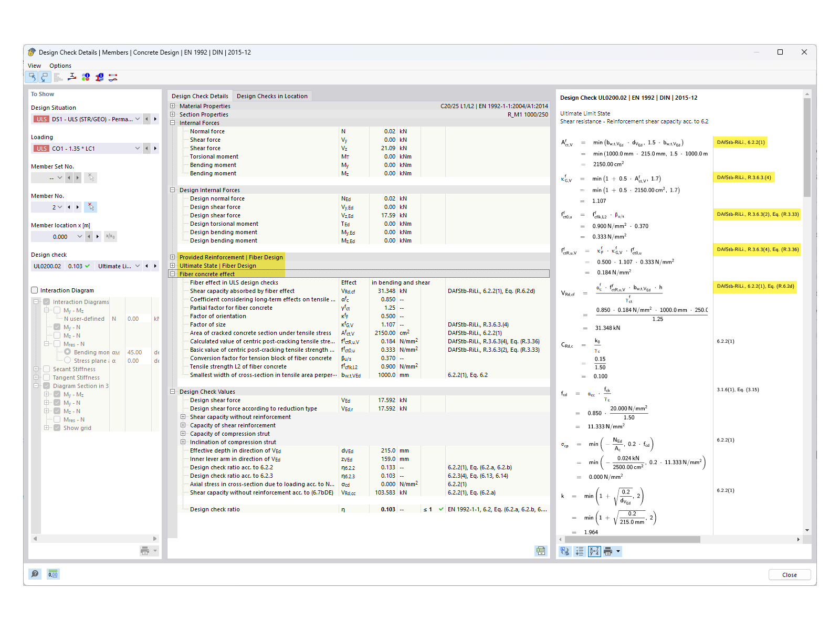The image size is (840, 630).
Task: Select the Bending moment radio button
Action: pyautogui.click(x=67, y=352)
